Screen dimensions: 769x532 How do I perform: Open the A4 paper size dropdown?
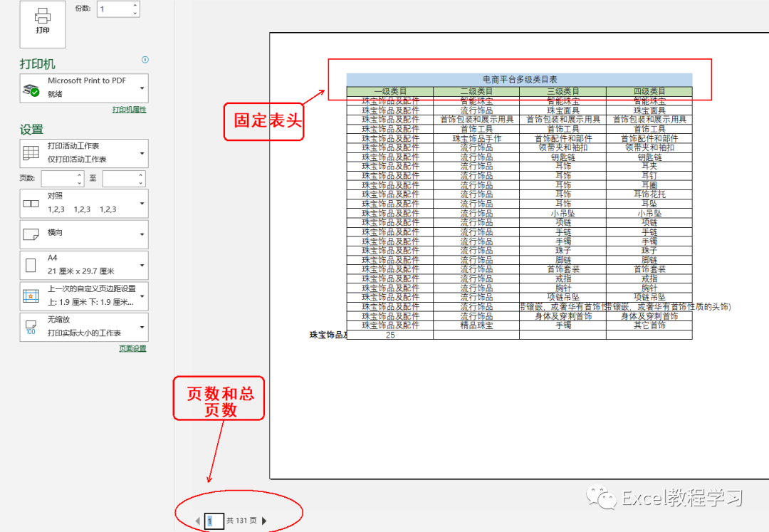pyautogui.click(x=84, y=265)
